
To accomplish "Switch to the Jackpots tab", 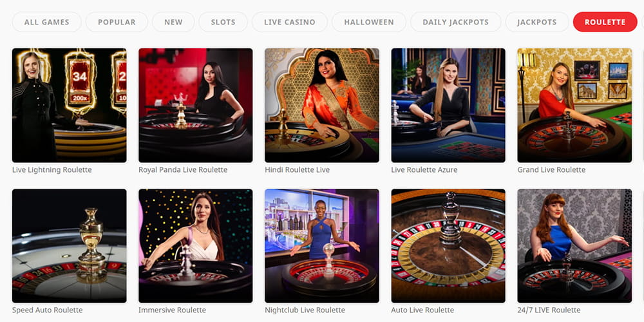I will [537, 22].
